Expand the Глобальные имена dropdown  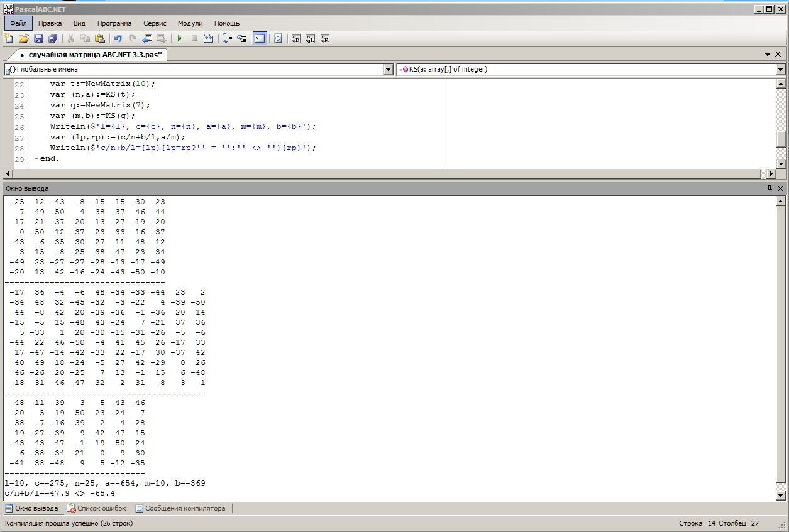point(388,70)
